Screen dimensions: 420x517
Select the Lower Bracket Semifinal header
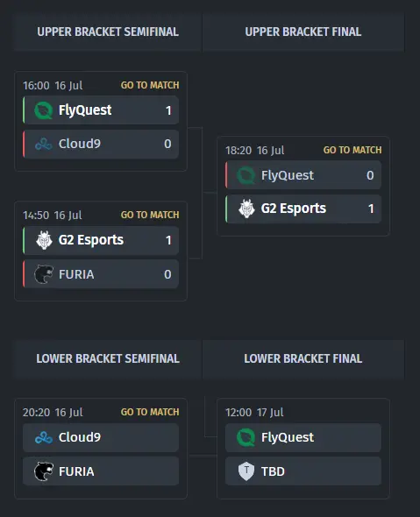[108, 358]
